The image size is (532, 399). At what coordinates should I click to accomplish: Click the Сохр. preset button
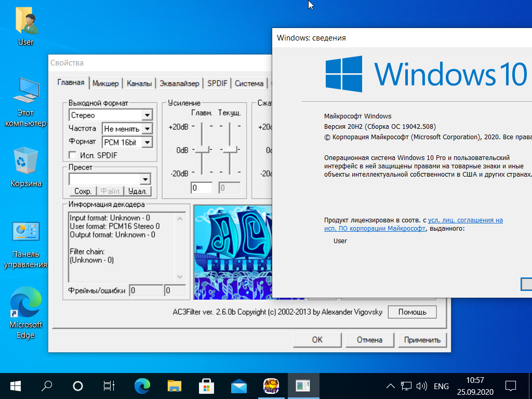coord(83,191)
